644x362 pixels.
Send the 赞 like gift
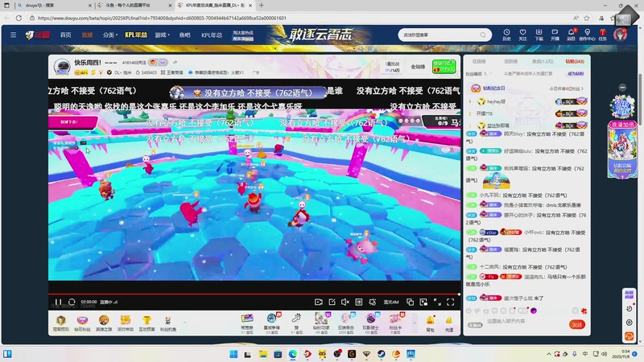point(296,323)
